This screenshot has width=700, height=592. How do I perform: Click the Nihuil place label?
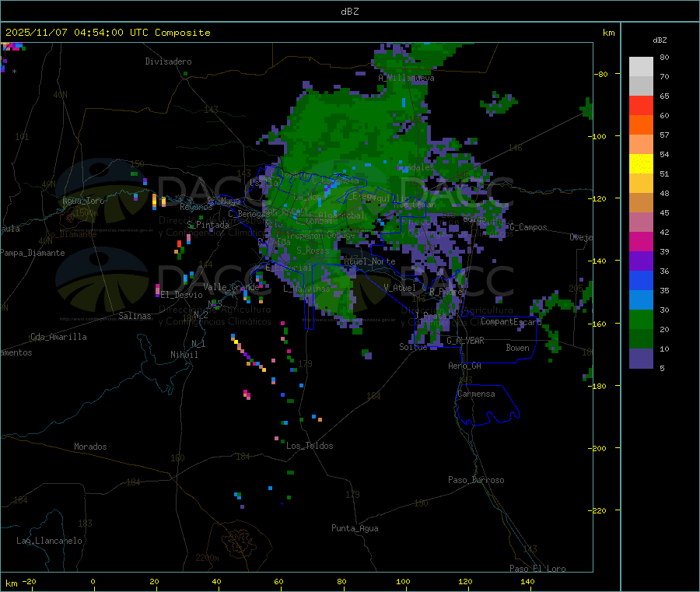(x=184, y=355)
